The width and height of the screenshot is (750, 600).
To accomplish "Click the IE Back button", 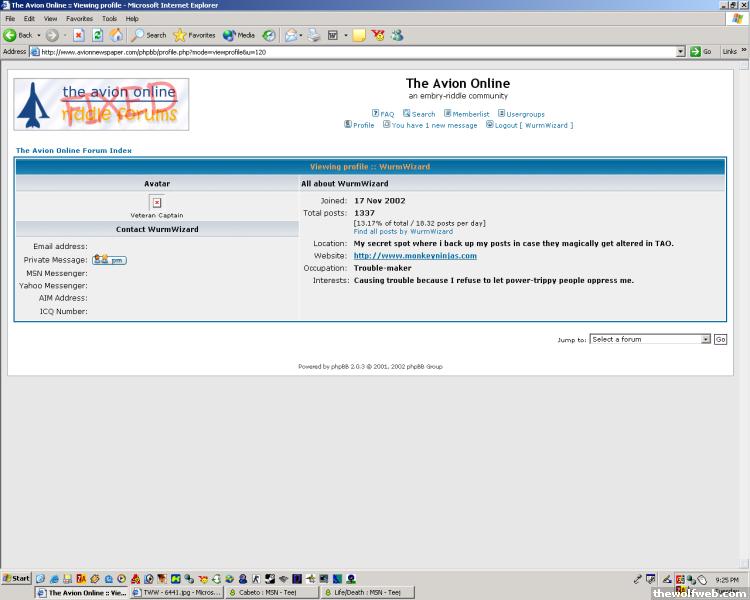I will coord(19,35).
